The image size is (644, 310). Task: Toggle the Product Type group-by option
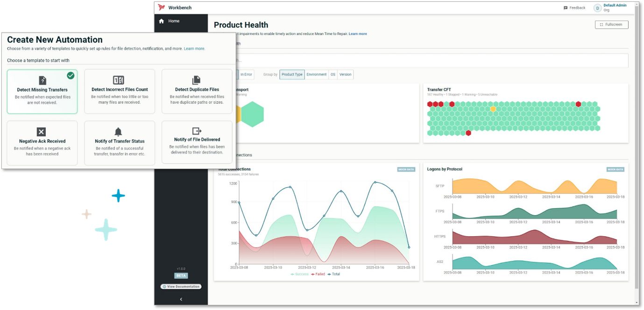click(x=292, y=75)
